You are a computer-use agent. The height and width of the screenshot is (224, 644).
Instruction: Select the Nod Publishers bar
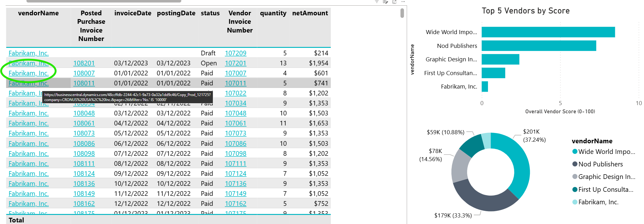pos(539,46)
